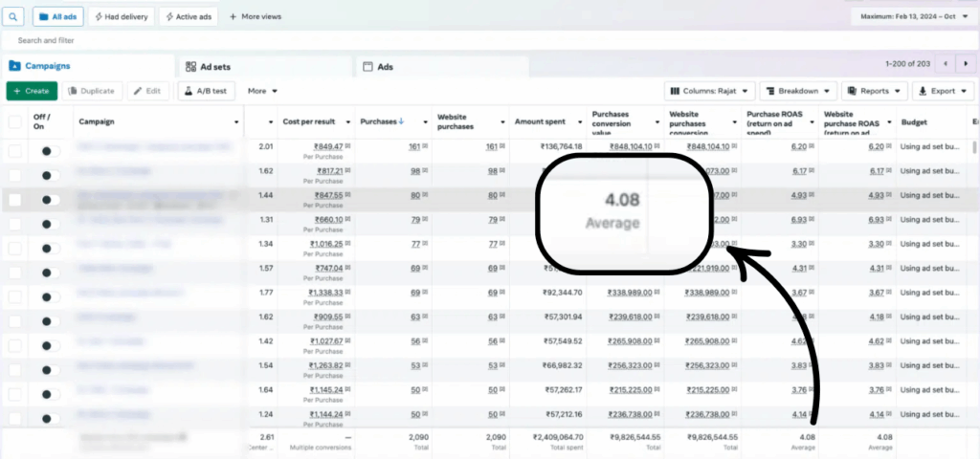Viewport: 980px width, 459px height.
Task: Open Columns: Rajat dropdown
Action: pos(709,91)
